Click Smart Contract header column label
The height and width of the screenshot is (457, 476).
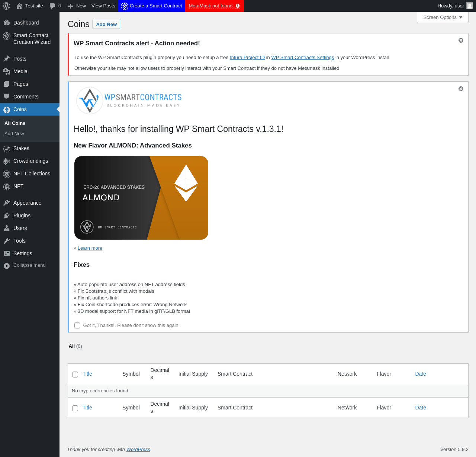[235, 374]
